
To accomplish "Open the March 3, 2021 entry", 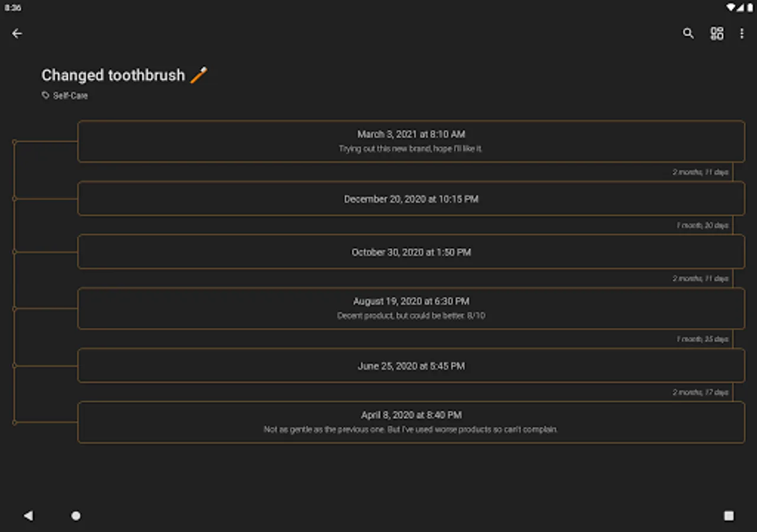I will click(x=411, y=141).
